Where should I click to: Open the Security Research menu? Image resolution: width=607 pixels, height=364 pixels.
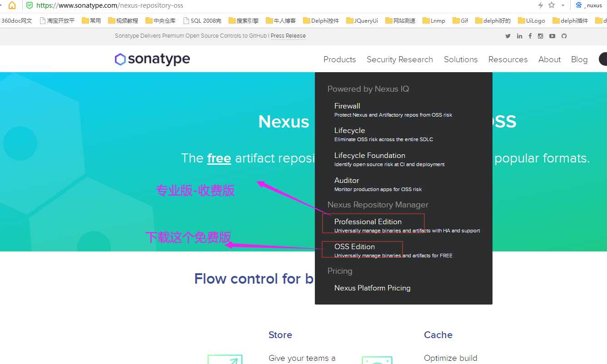tap(400, 59)
